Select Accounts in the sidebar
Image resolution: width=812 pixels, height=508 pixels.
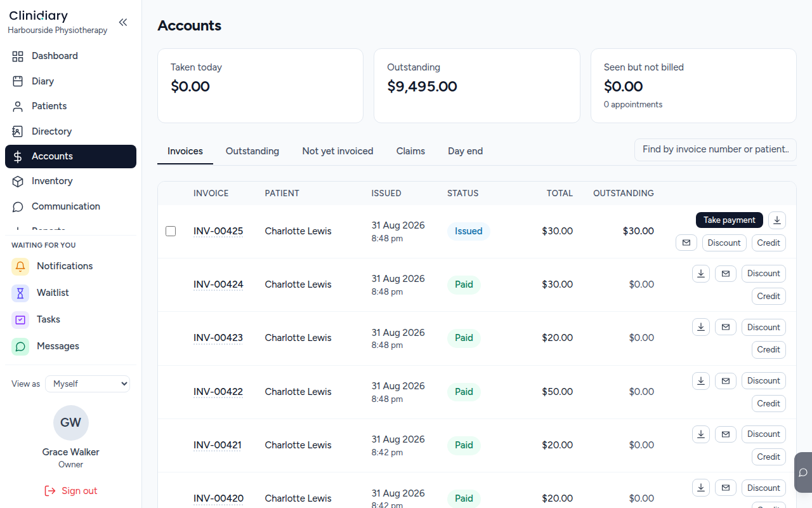70,156
